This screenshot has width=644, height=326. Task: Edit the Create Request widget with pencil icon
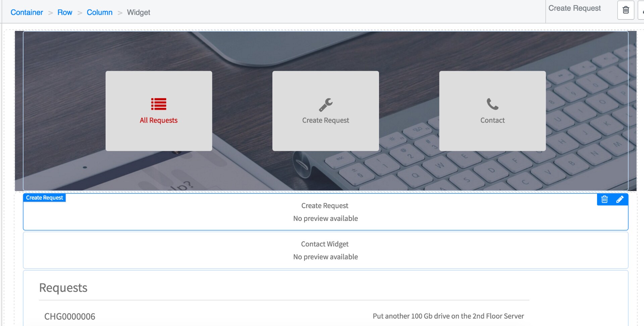point(620,199)
